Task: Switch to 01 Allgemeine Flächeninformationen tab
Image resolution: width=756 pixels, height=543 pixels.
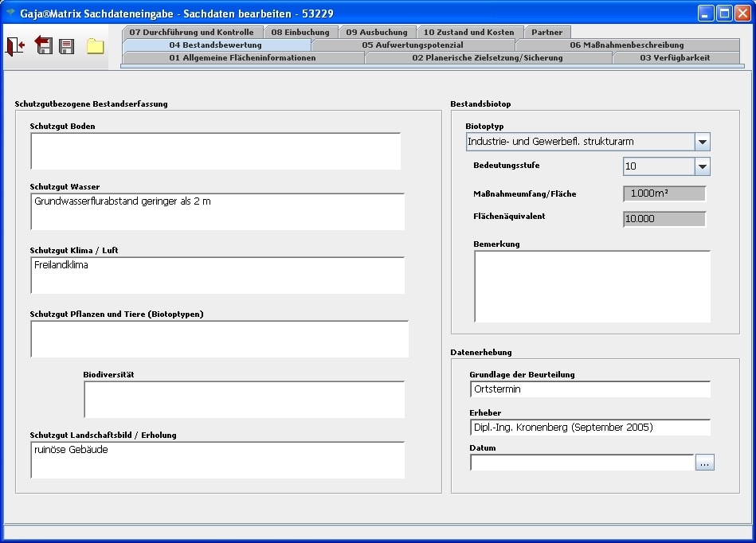Action: click(x=242, y=58)
